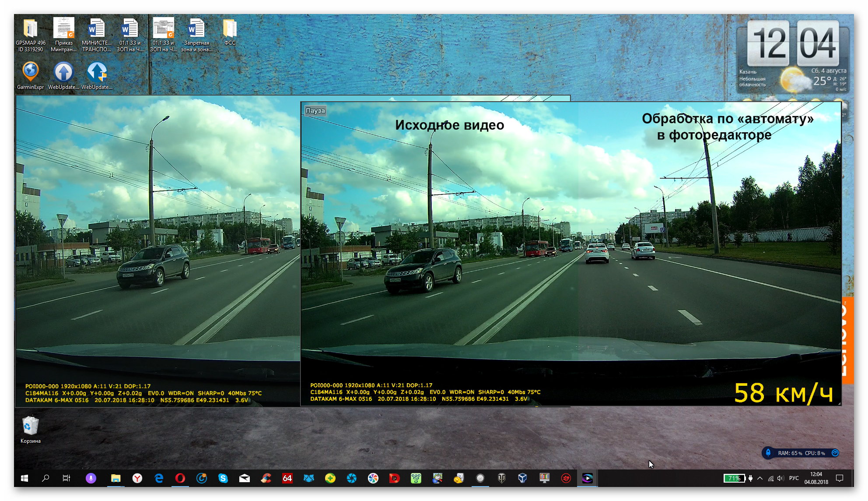Open World of Tanks taskbar icon
This screenshot has width=868, height=501.
(x=501, y=478)
